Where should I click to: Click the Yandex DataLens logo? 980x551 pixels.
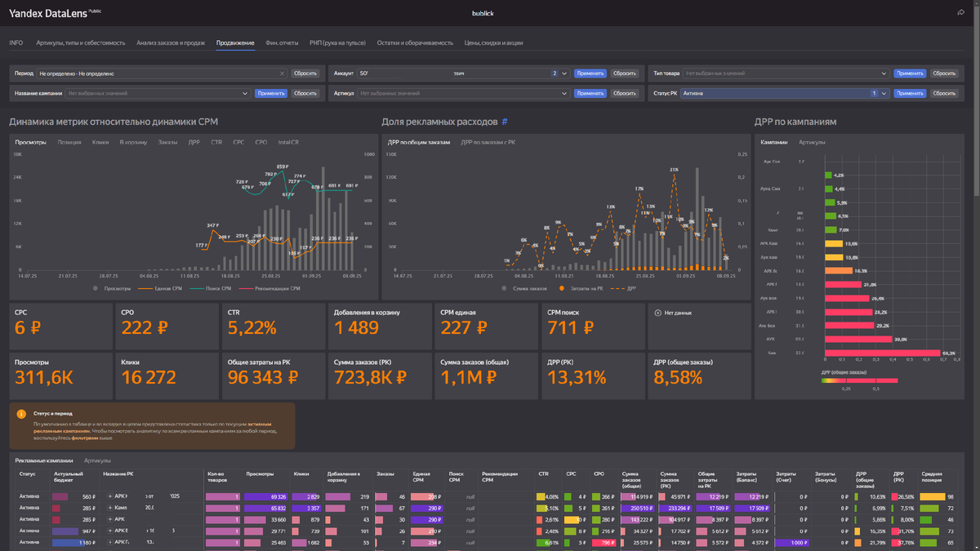(47, 13)
